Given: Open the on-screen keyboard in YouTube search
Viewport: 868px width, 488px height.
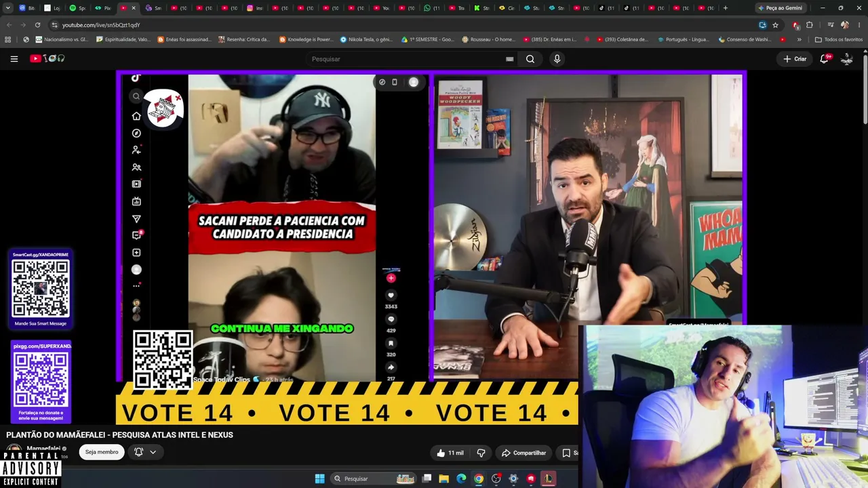Looking at the screenshot, I should tap(509, 59).
